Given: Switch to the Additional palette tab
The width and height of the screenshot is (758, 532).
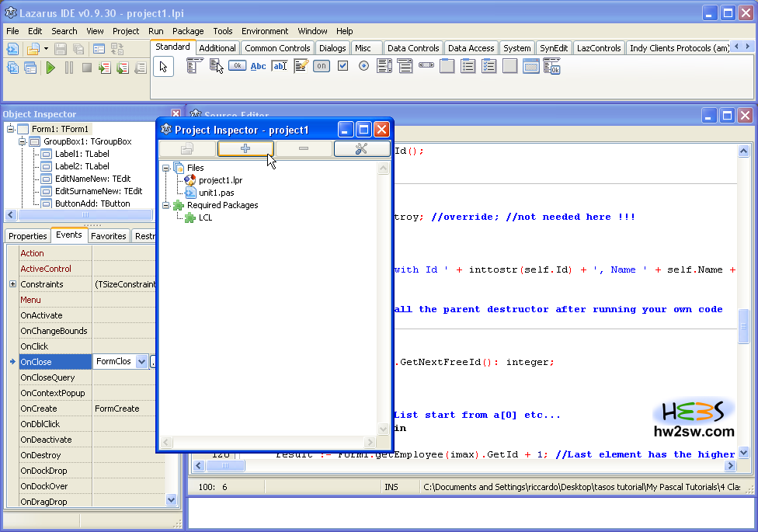Looking at the screenshot, I should pyautogui.click(x=217, y=48).
